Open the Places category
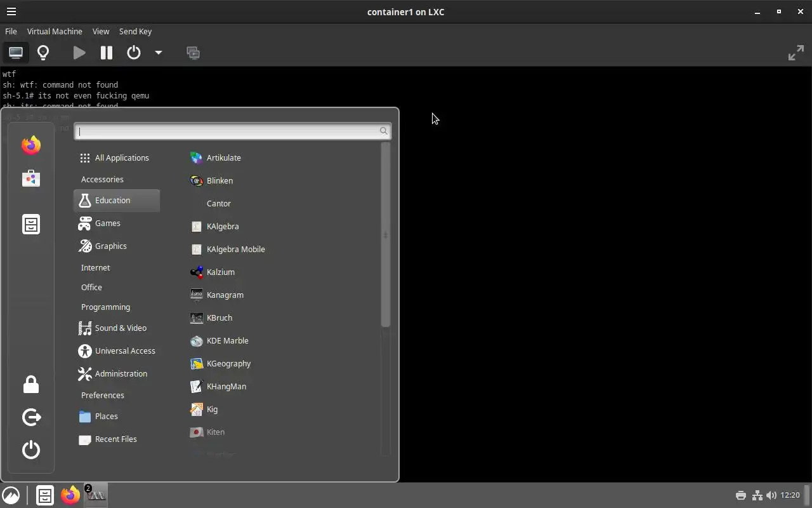 click(x=117, y=416)
